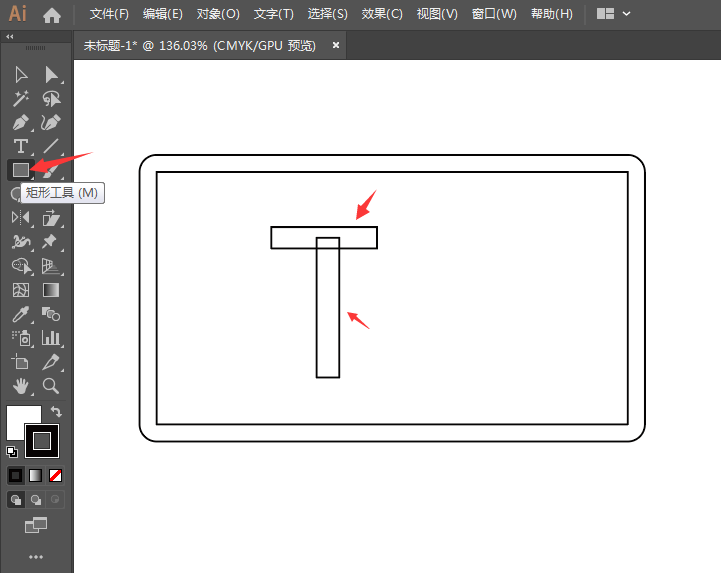
Task: Open the 文字(T) menu
Action: click(x=274, y=14)
